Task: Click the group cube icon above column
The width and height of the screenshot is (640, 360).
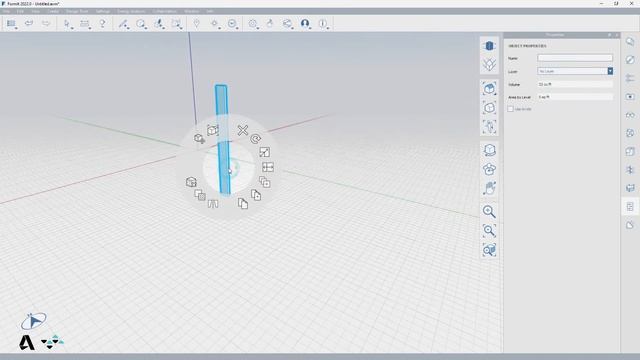Action: click(x=213, y=130)
